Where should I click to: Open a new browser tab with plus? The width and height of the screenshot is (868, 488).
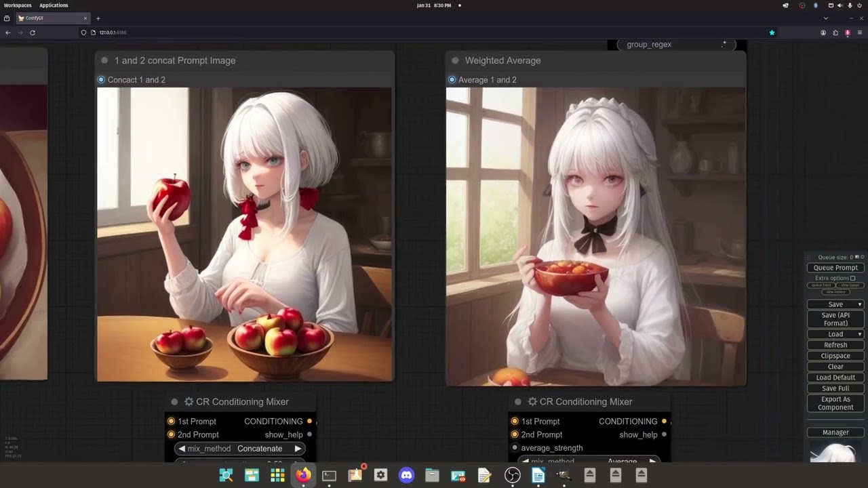[98, 18]
